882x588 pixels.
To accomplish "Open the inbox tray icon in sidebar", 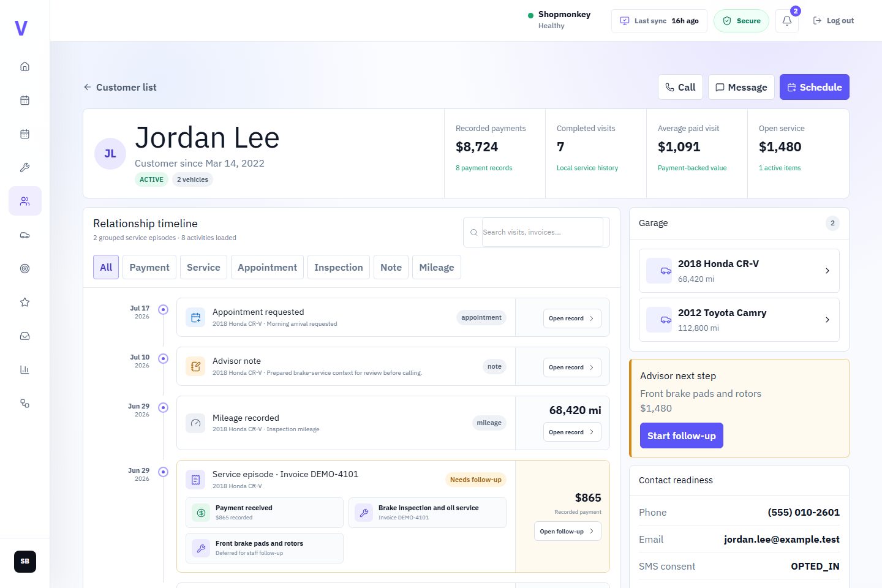I will tap(24, 336).
